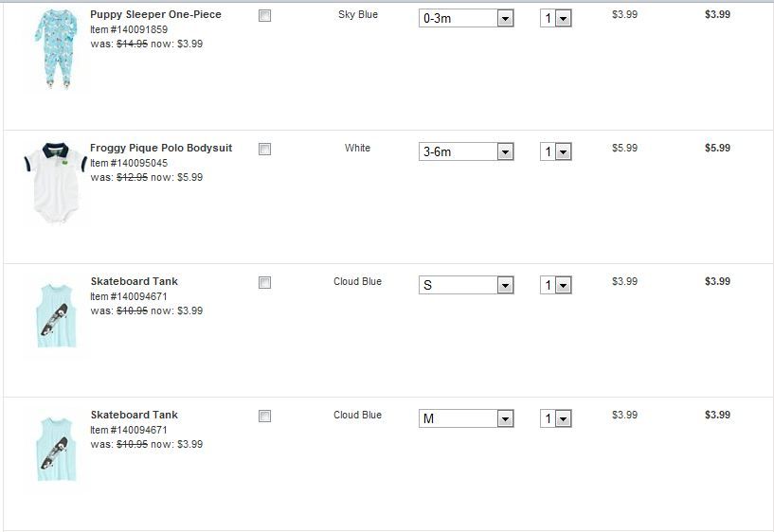774x532 pixels.
Task: Change quantity for Froggy Pique Polo Bodysuit
Action: click(x=556, y=151)
